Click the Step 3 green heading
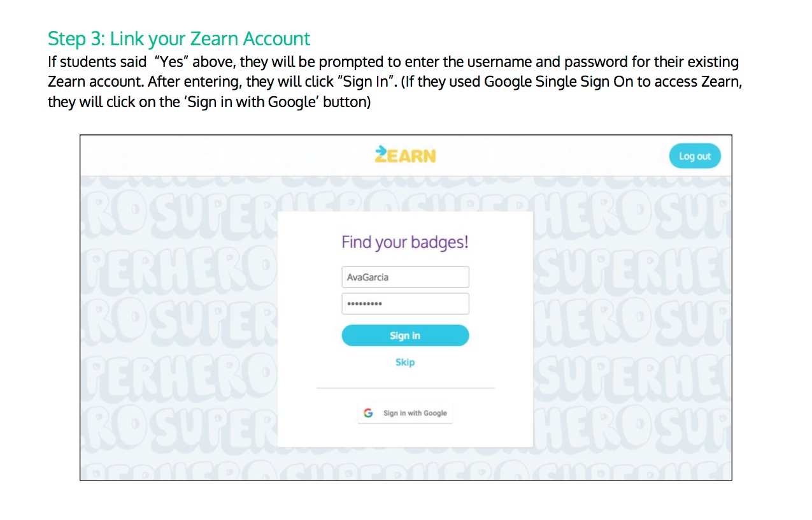The width and height of the screenshot is (812, 520). [x=179, y=39]
